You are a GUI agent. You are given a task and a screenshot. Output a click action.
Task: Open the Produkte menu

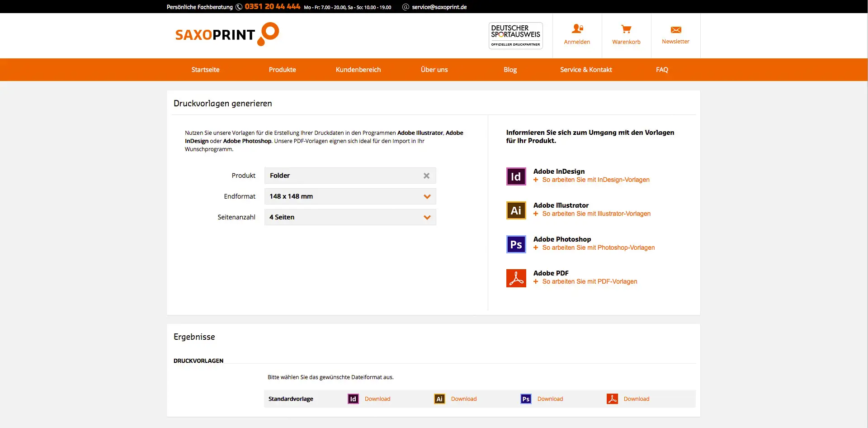coord(282,70)
